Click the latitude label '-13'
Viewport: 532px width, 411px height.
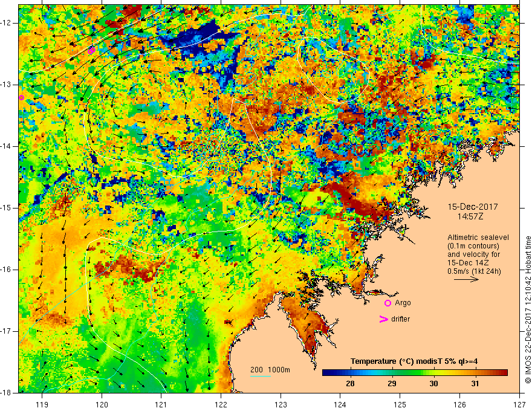coord(6,85)
